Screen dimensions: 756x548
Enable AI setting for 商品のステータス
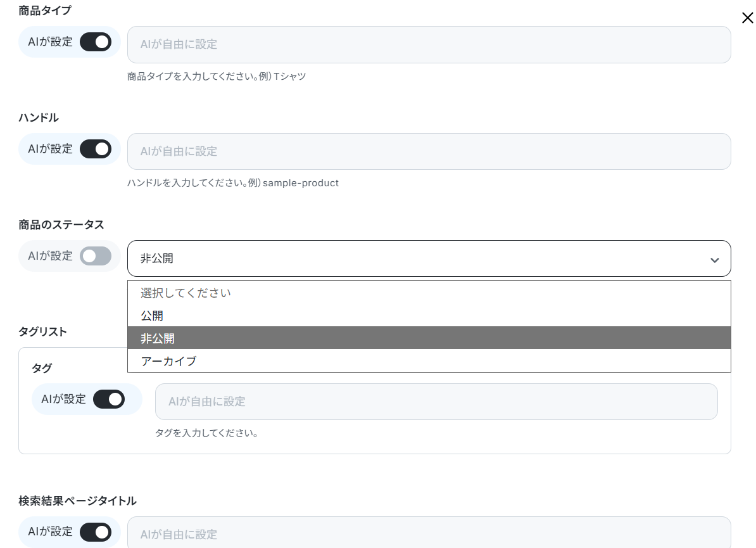point(96,256)
